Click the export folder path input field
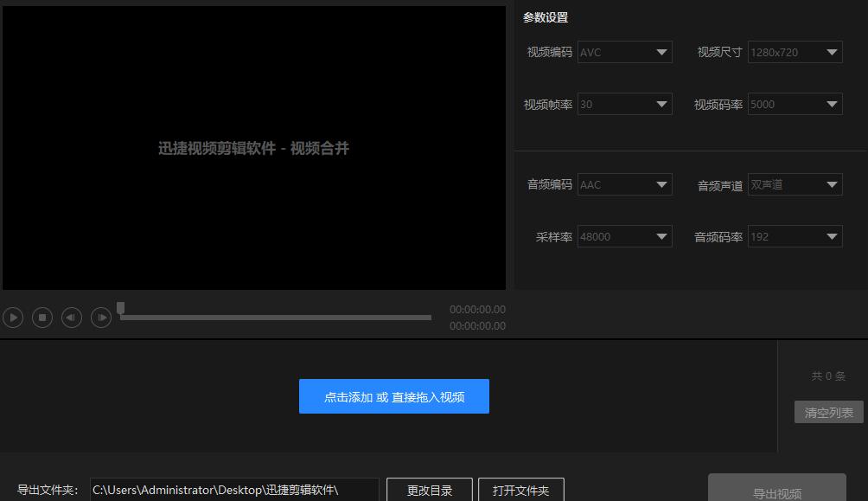This screenshot has height=501, width=868. 233,489
